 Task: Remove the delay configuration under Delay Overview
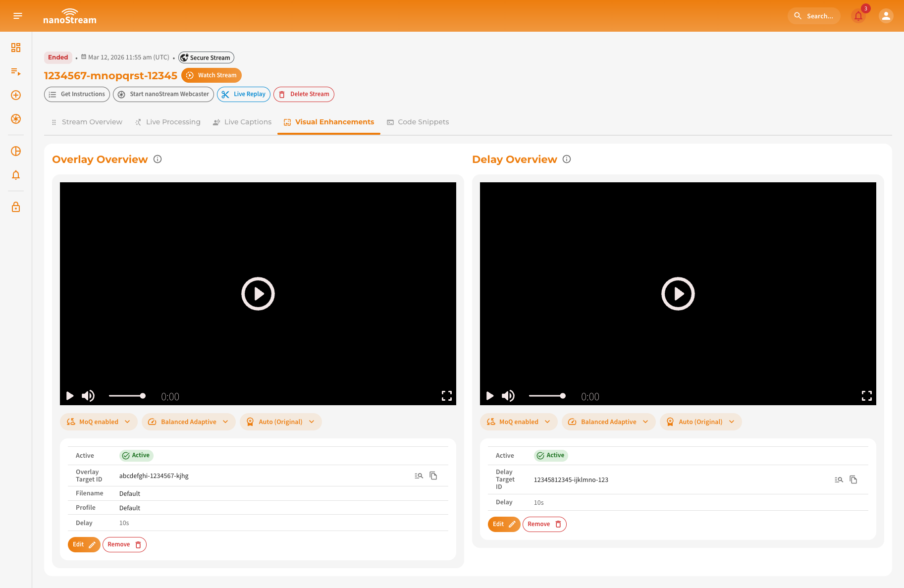point(544,524)
